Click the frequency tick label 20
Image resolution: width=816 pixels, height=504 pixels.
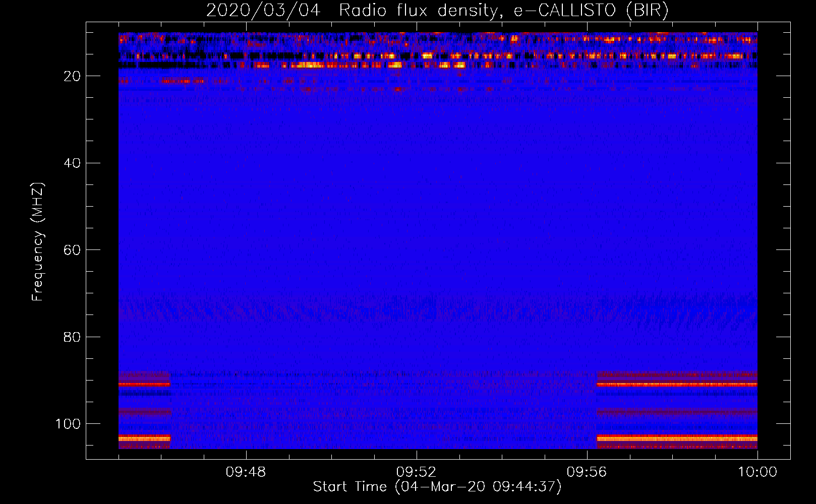72,76
